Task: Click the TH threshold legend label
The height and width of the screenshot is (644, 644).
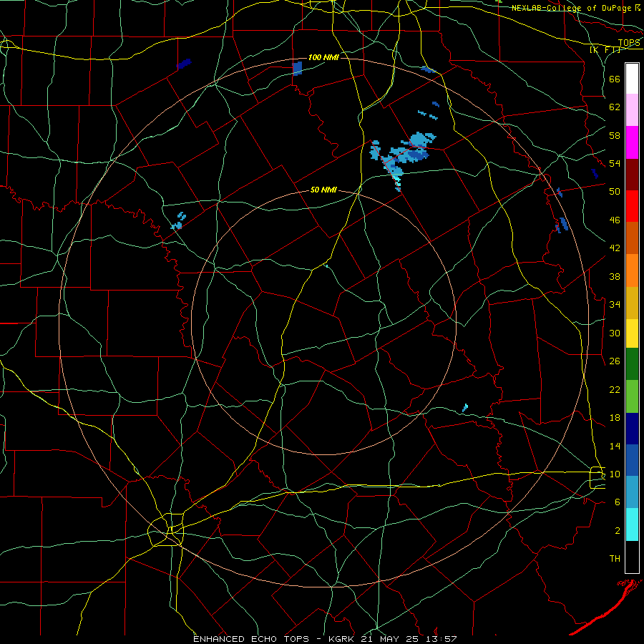Action: click(615, 559)
